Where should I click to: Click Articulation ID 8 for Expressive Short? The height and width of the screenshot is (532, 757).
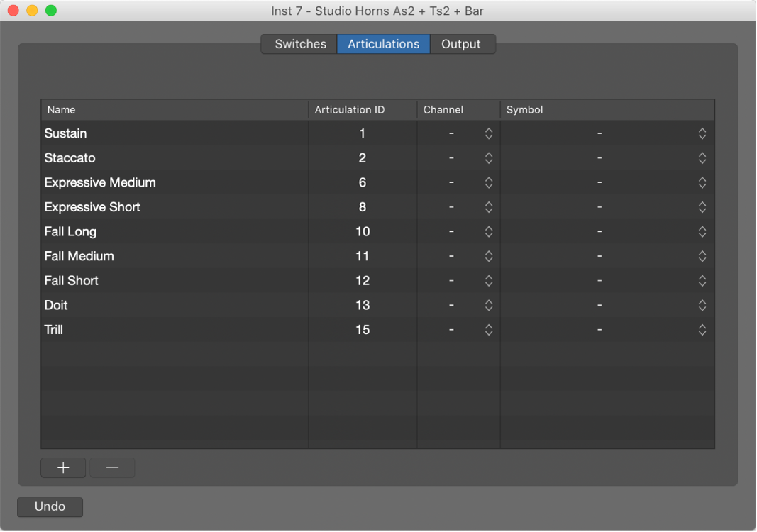(363, 207)
